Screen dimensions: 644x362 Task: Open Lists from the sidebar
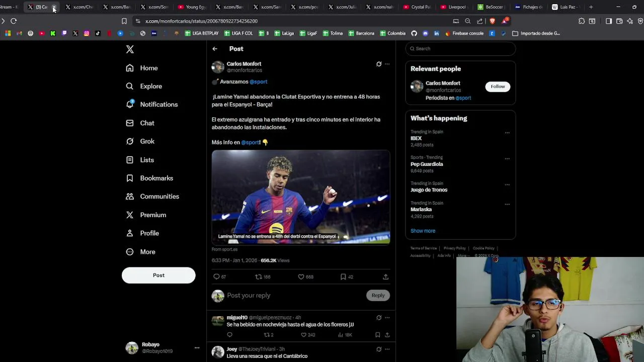tap(140, 160)
